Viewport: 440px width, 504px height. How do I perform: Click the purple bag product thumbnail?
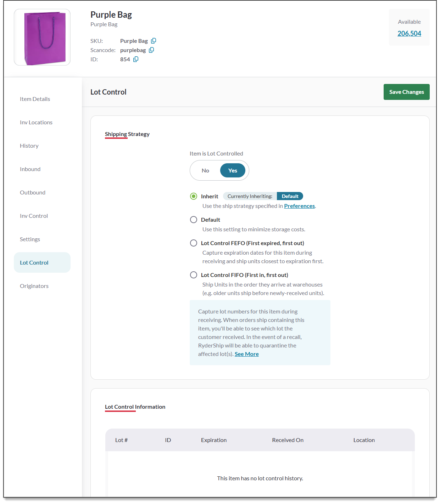click(x=42, y=37)
